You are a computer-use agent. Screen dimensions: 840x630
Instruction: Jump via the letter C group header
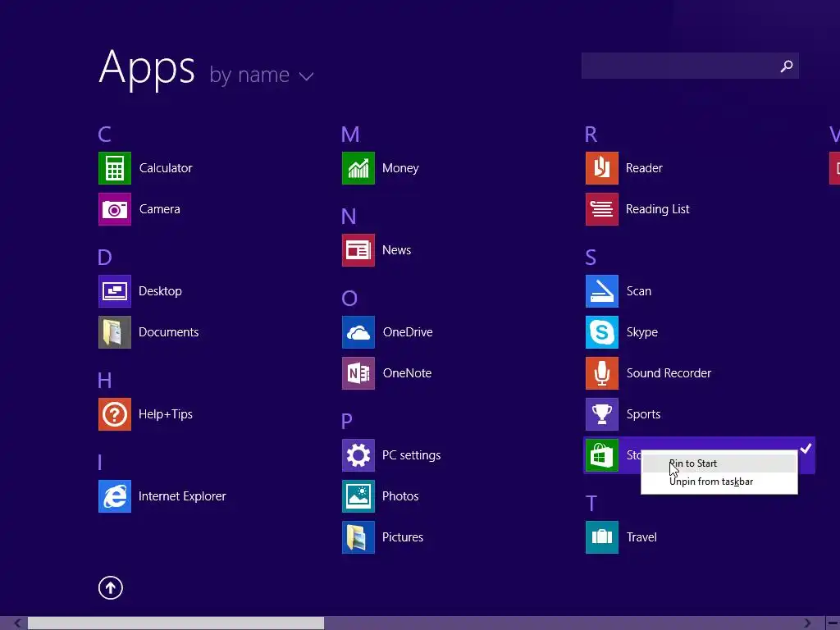tap(104, 135)
